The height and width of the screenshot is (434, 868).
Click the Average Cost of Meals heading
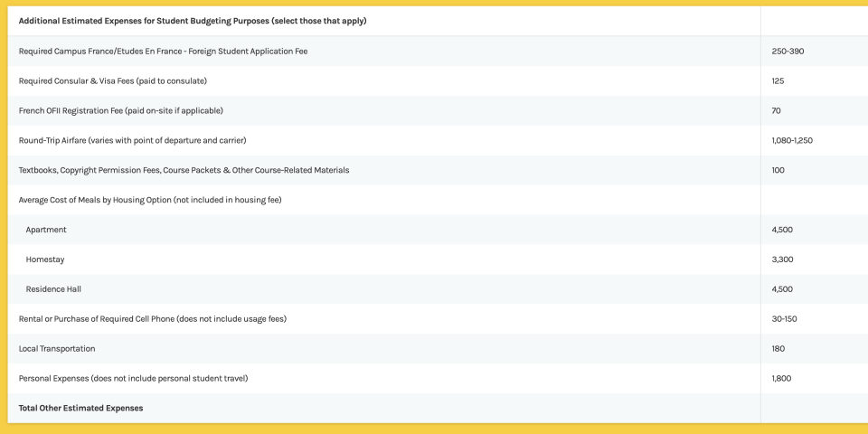click(x=150, y=200)
